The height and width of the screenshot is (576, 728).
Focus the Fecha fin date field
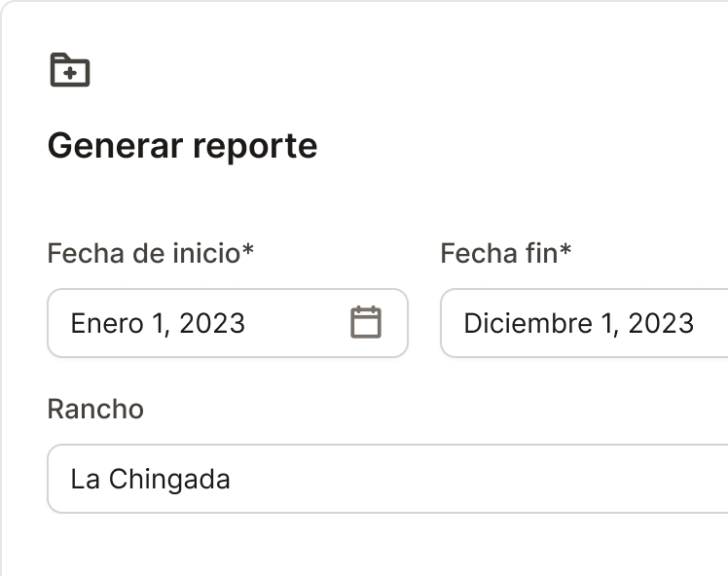point(584,323)
